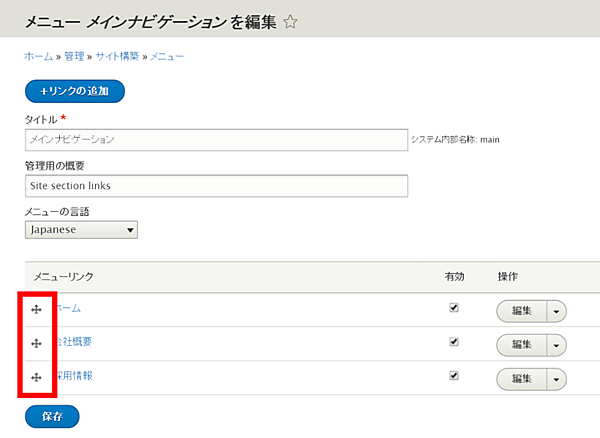This screenshot has height=438, width=600.
Task: Click the 管理用の概要 field with Site section links
Action: click(x=217, y=186)
